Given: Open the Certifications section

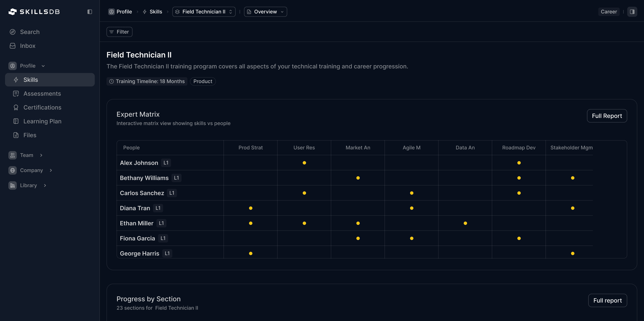Looking at the screenshot, I should (42, 107).
